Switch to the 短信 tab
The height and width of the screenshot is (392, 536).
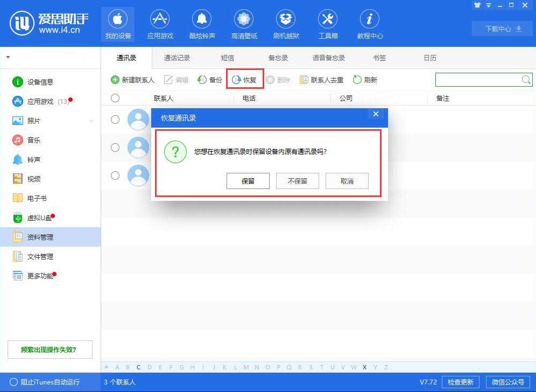pyautogui.click(x=228, y=58)
